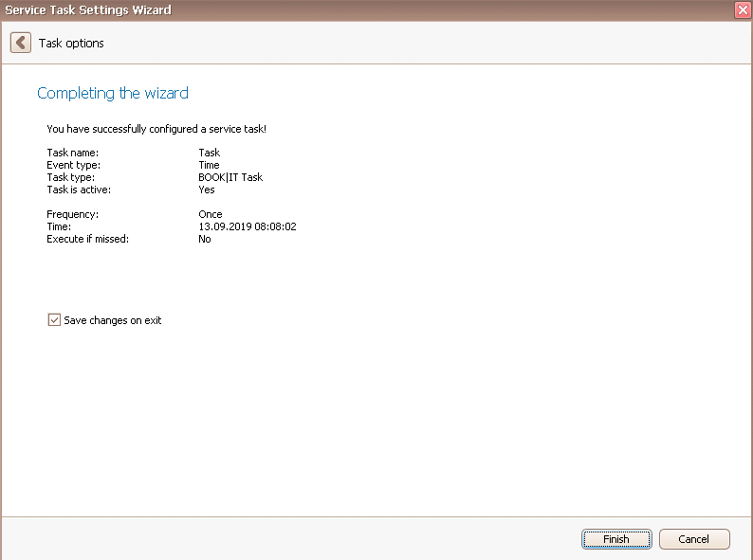753x560 pixels.
Task: Toggle Save changes on exit checkbox
Action: tap(54, 319)
